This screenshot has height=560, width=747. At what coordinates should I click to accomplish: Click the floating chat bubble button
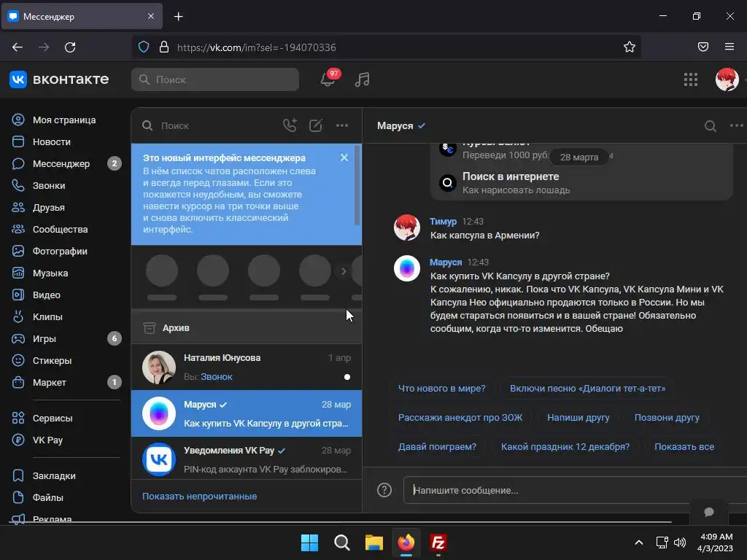tap(709, 512)
